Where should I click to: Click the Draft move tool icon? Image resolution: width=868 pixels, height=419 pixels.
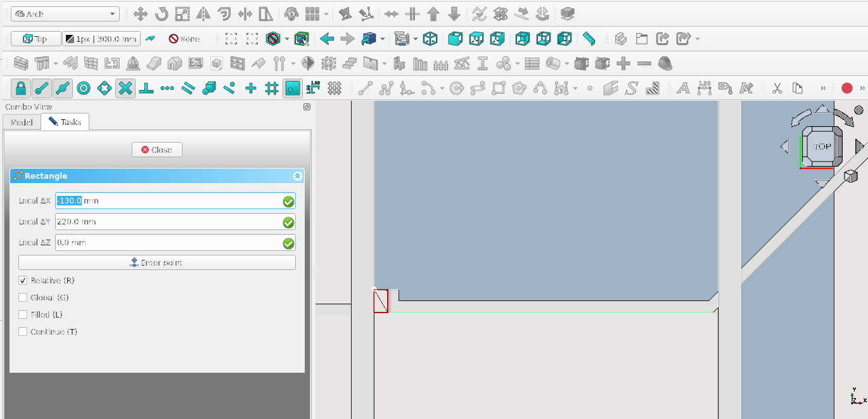pyautogui.click(x=141, y=13)
